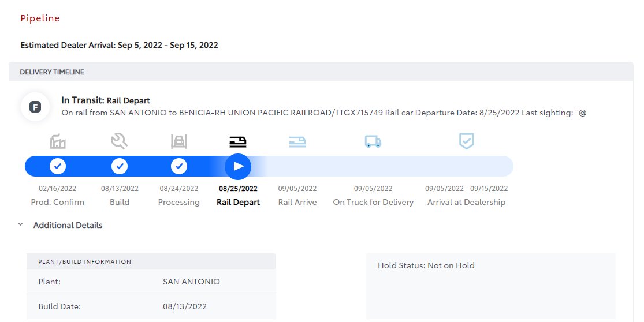Click the current Rail Depart play marker

238,166
